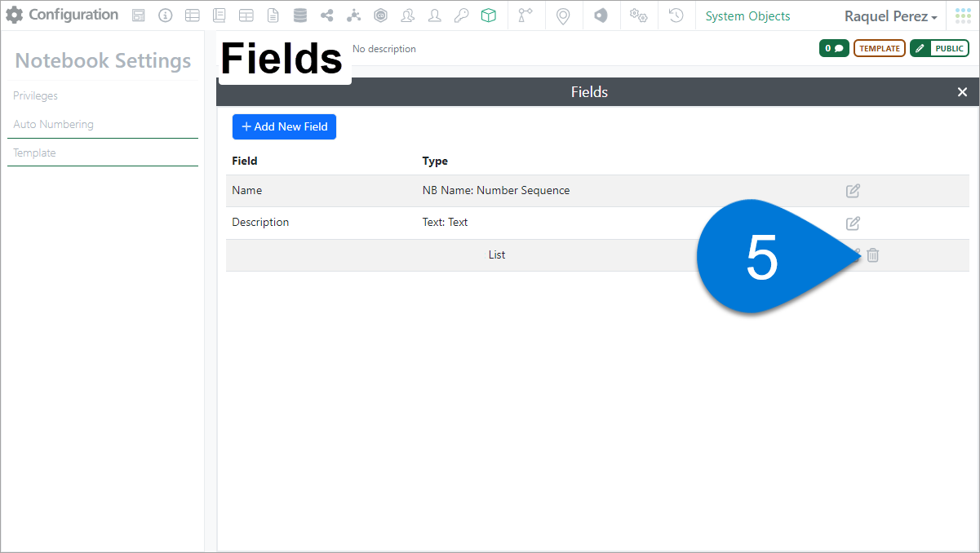The width and height of the screenshot is (980, 553).
Task: Edit the Name field row
Action: [853, 191]
